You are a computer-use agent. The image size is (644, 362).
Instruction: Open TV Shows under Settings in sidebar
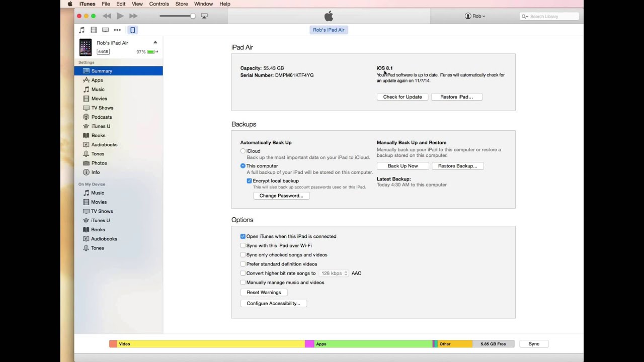tap(102, 108)
